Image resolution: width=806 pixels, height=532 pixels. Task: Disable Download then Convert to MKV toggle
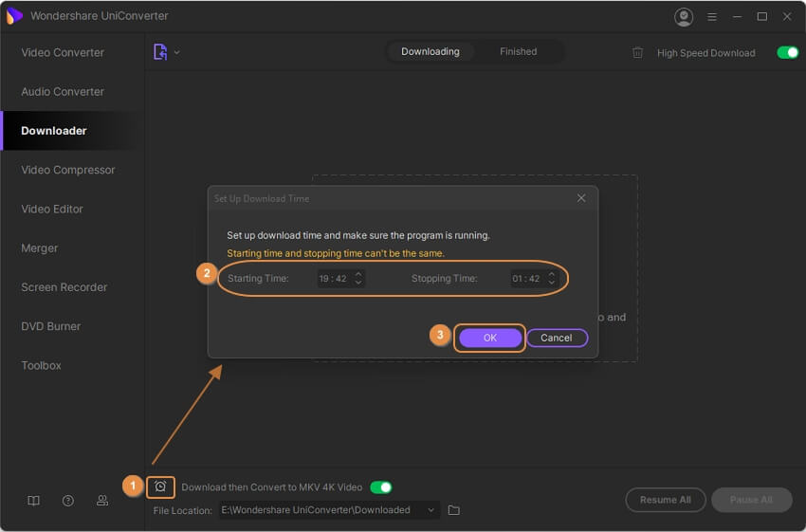380,487
